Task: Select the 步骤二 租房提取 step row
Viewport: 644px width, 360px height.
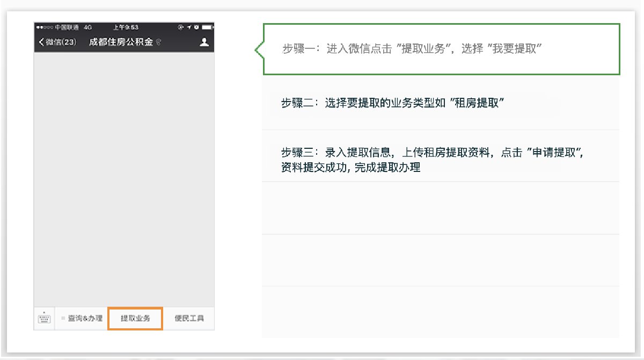Action: (440, 103)
